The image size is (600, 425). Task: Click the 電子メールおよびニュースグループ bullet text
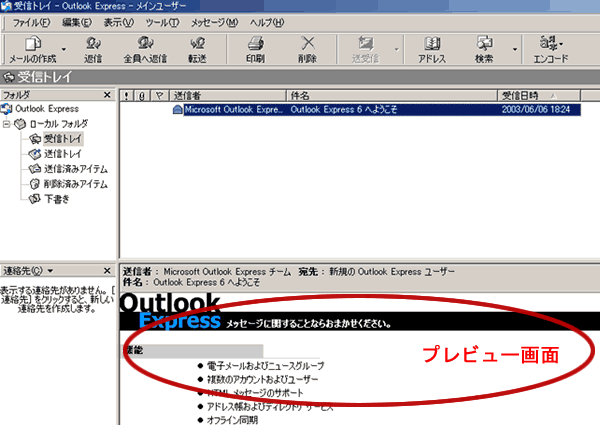tap(266, 366)
